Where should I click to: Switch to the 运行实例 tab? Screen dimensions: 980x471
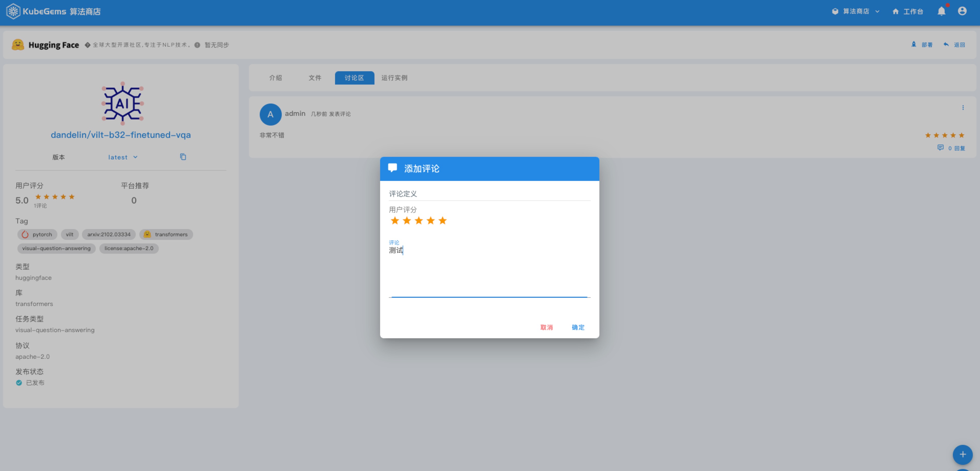394,78
